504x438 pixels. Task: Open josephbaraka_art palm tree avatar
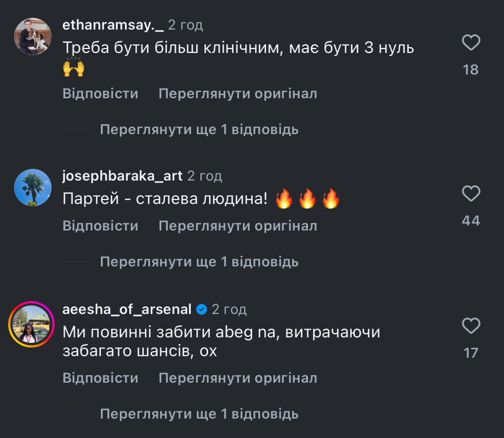click(33, 188)
